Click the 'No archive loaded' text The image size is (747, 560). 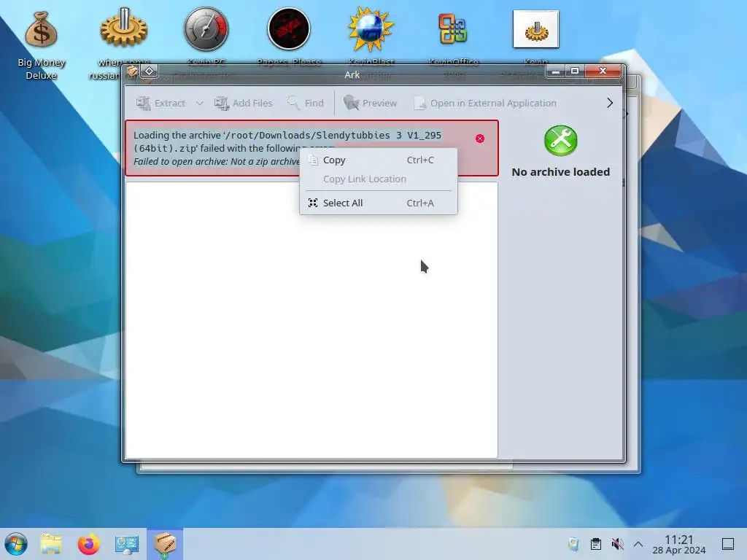[x=561, y=172]
